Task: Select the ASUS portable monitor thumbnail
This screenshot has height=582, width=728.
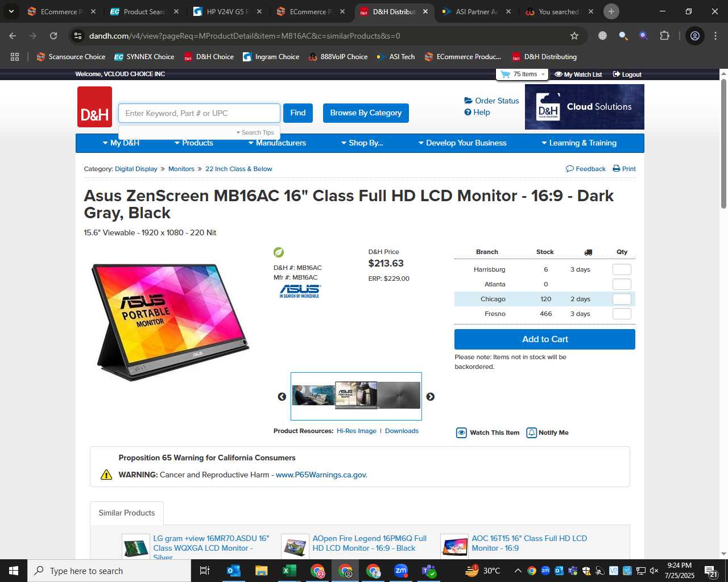Action: 356,395
